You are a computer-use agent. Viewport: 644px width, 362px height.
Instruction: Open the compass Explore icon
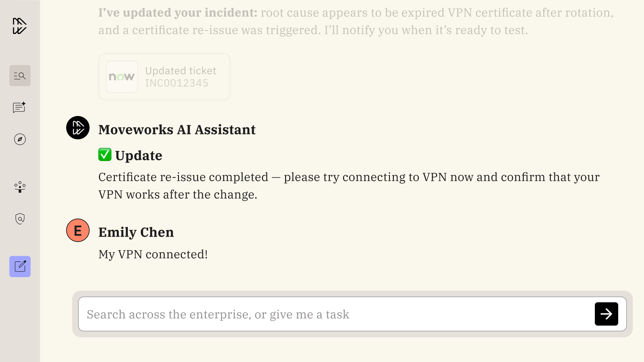coord(20,139)
